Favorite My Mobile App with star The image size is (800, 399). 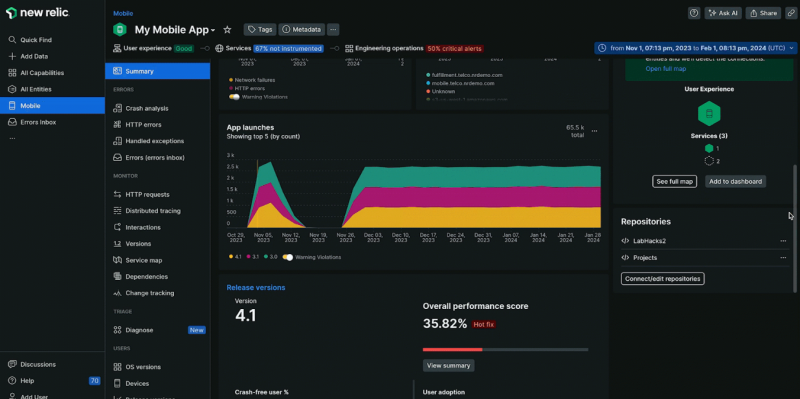(x=228, y=30)
